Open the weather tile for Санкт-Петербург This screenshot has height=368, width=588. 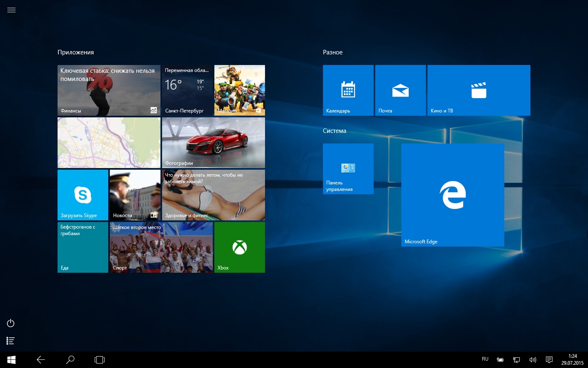[x=187, y=90]
